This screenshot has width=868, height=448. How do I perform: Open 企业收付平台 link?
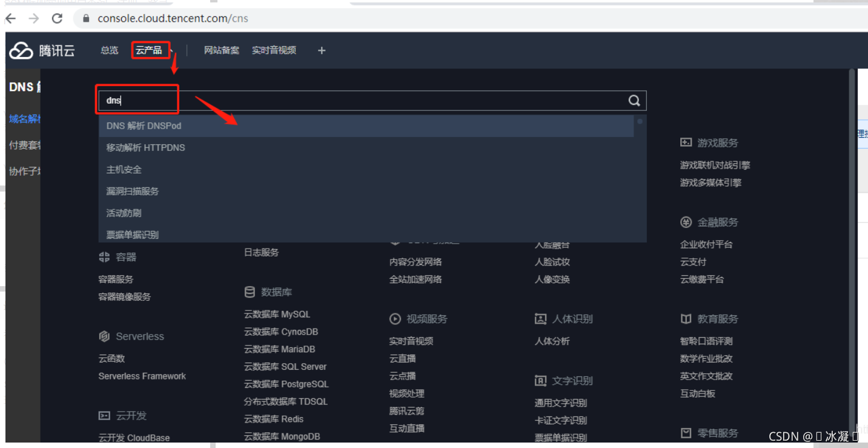point(706,245)
